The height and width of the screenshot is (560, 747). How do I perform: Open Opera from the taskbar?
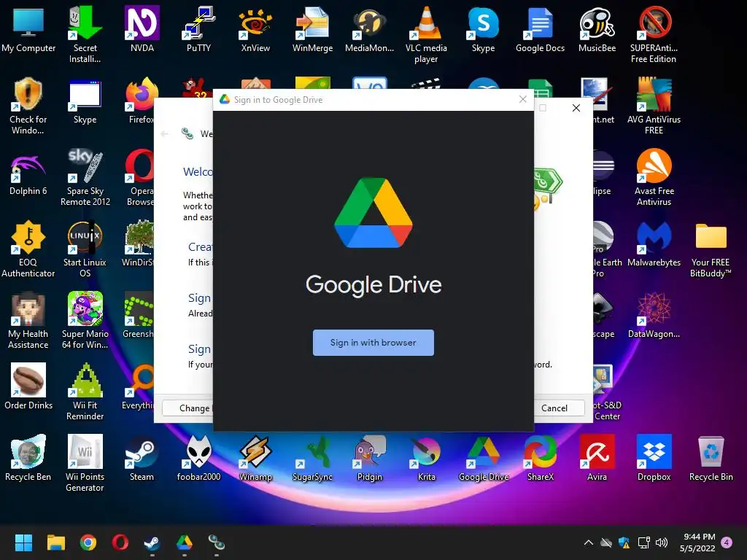click(x=120, y=542)
